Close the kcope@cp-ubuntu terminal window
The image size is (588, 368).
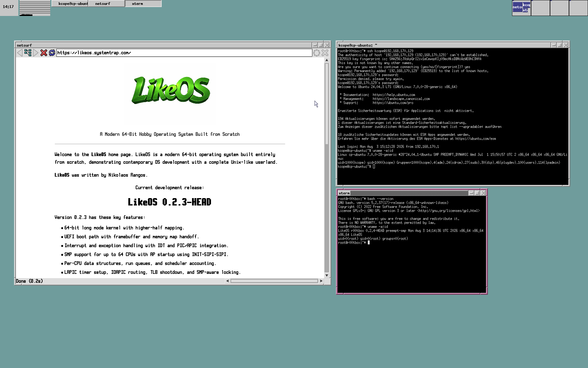click(x=566, y=45)
